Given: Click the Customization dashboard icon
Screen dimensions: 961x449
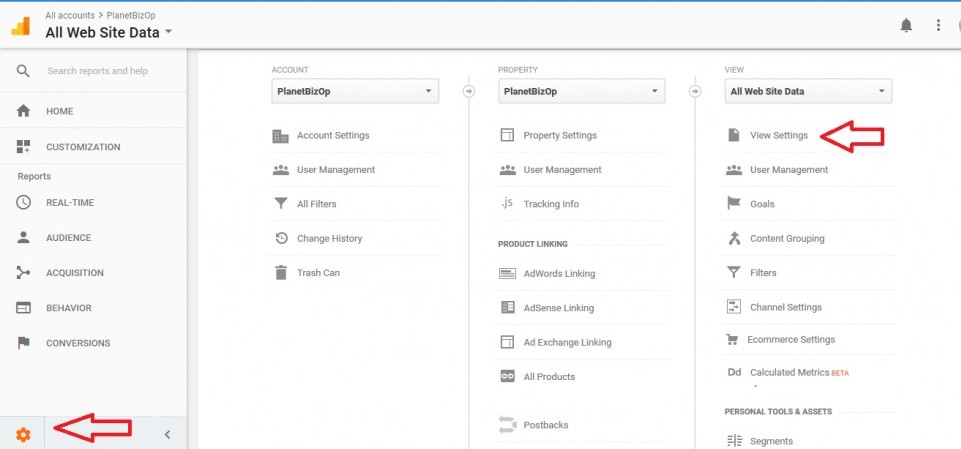Looking at the screenshot, I should coord(23,146).
